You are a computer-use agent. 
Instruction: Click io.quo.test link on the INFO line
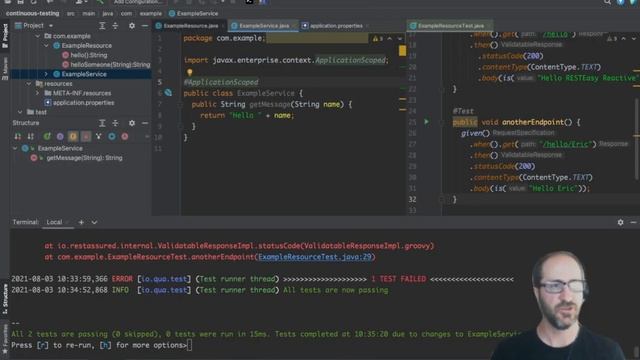tap(164, 290)
